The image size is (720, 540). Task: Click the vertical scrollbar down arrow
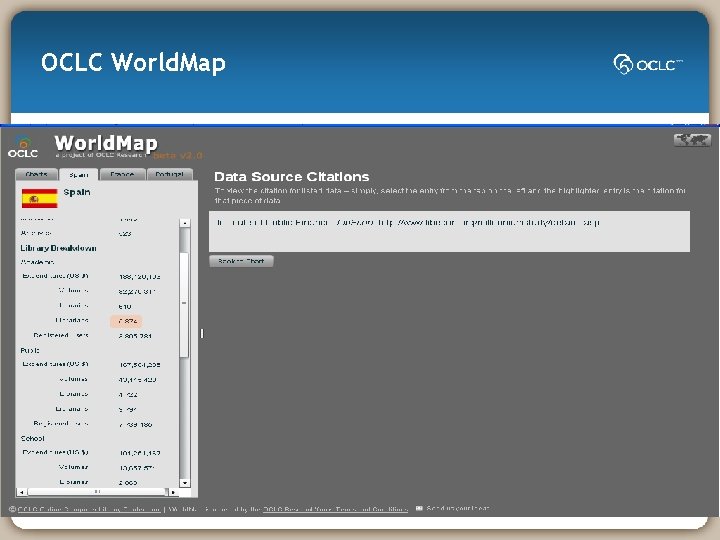185,483
